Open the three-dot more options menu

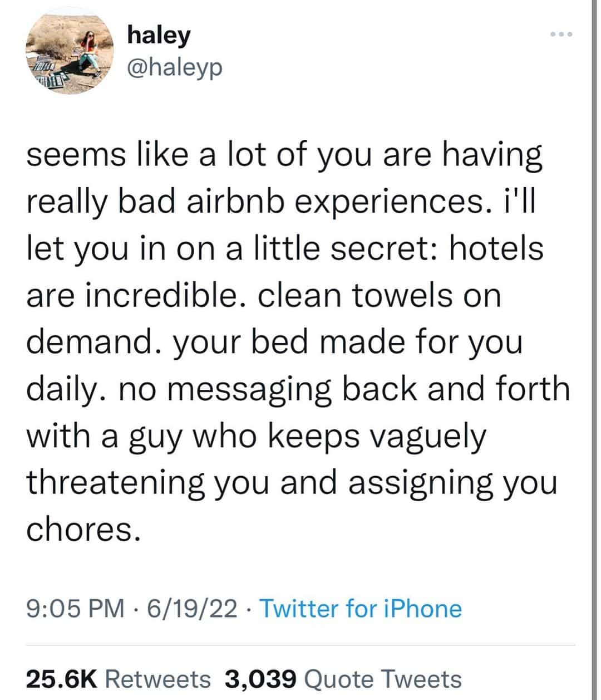click(561, 35)
